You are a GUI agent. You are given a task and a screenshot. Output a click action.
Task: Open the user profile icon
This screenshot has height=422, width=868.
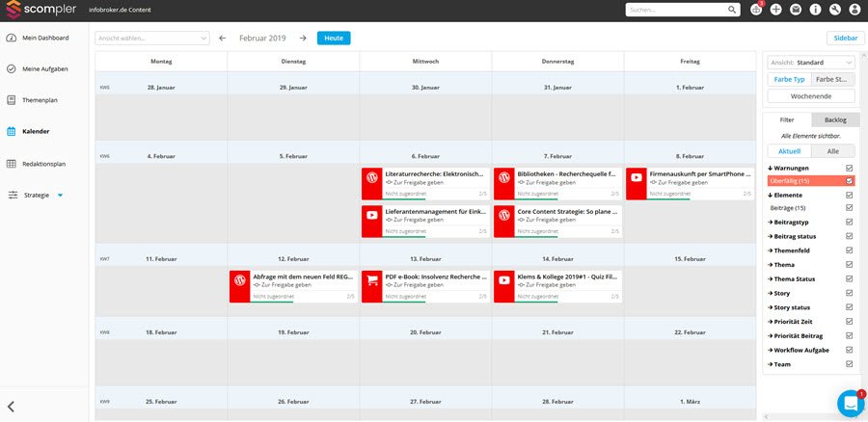pyautogui.click(x=854, y=10)
